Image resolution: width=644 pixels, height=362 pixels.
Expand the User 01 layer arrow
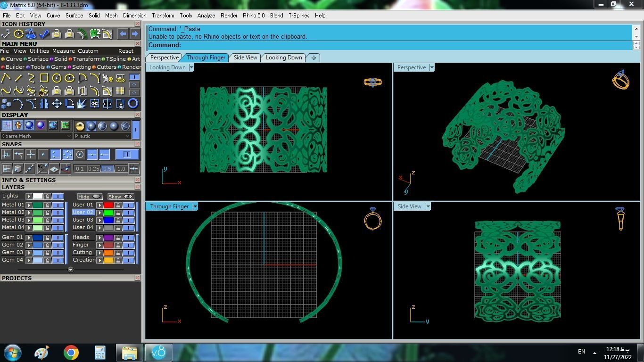pos(99,205)
